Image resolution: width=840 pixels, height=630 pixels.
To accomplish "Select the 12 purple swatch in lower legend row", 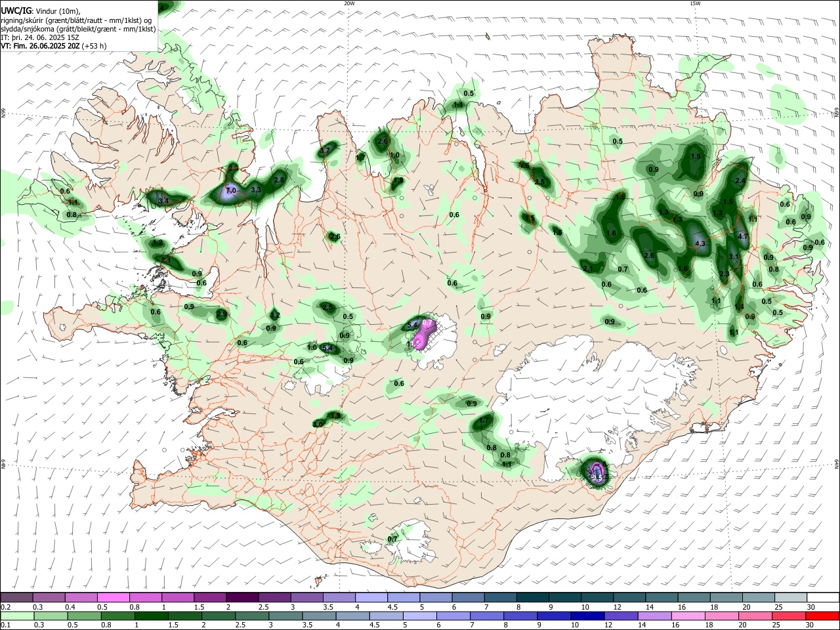I will tap(620, 616).
